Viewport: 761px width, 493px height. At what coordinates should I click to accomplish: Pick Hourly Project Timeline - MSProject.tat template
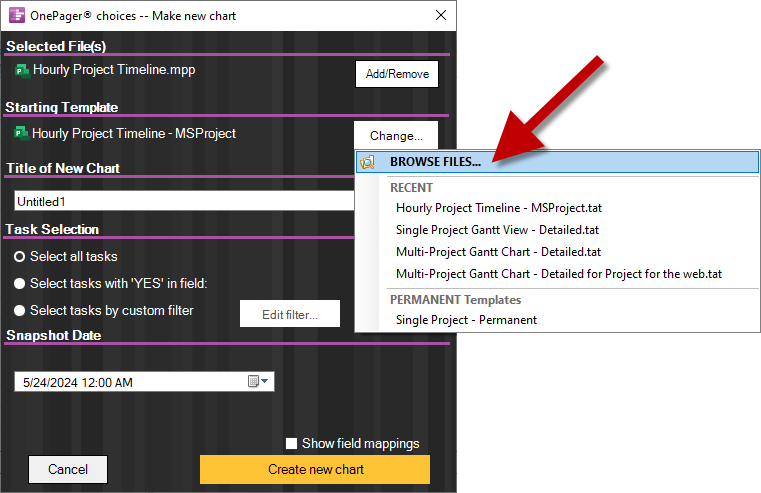point(499,208)
